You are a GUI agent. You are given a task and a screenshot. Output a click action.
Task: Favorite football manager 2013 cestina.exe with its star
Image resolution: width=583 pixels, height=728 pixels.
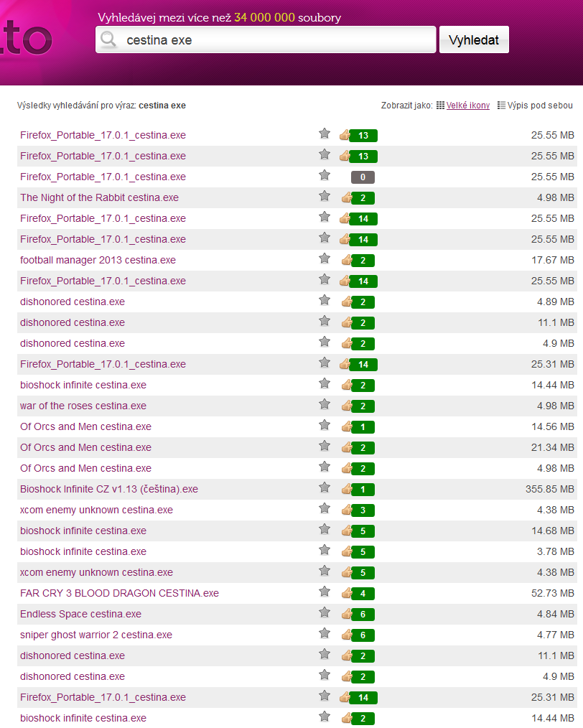tap(325, 258)
